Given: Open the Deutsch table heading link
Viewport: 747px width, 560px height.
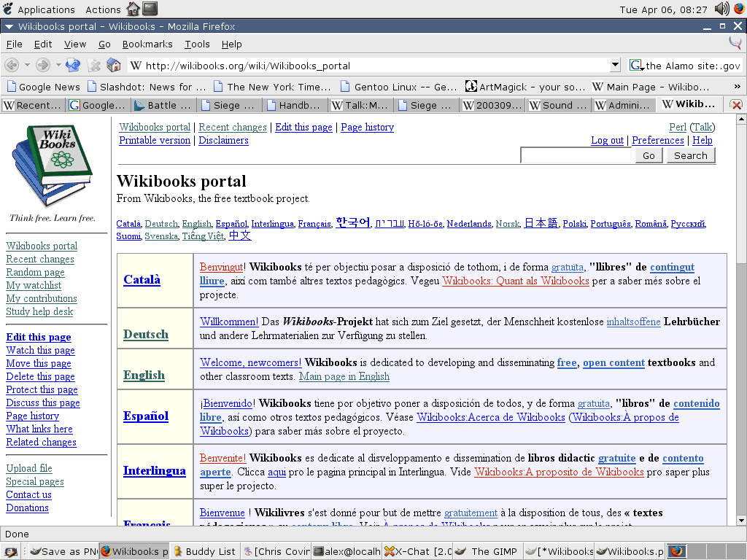Looking at the screenshot, I should (146, 334).
